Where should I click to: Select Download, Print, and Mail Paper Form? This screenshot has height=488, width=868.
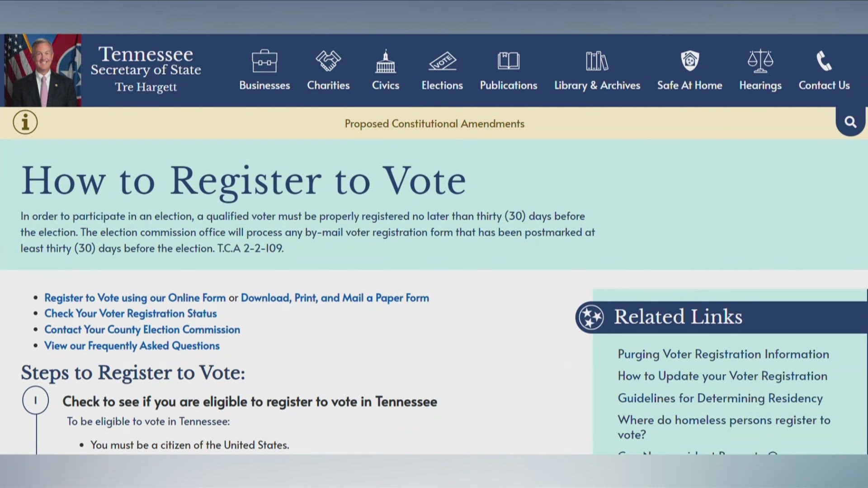[x=335, y=297]
